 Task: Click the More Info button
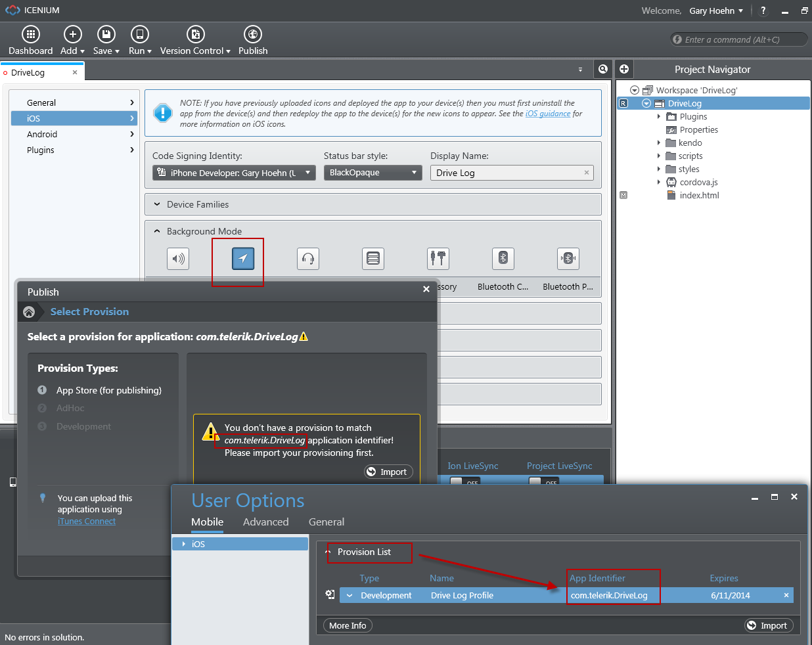click(x=348, y=625)
